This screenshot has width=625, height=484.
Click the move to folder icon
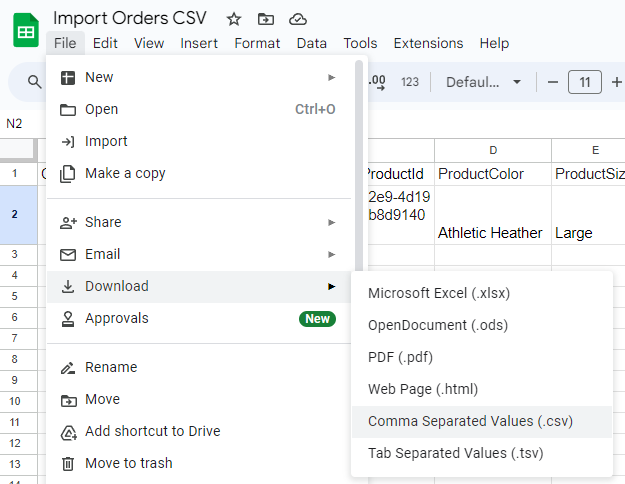tap(265, 19)
